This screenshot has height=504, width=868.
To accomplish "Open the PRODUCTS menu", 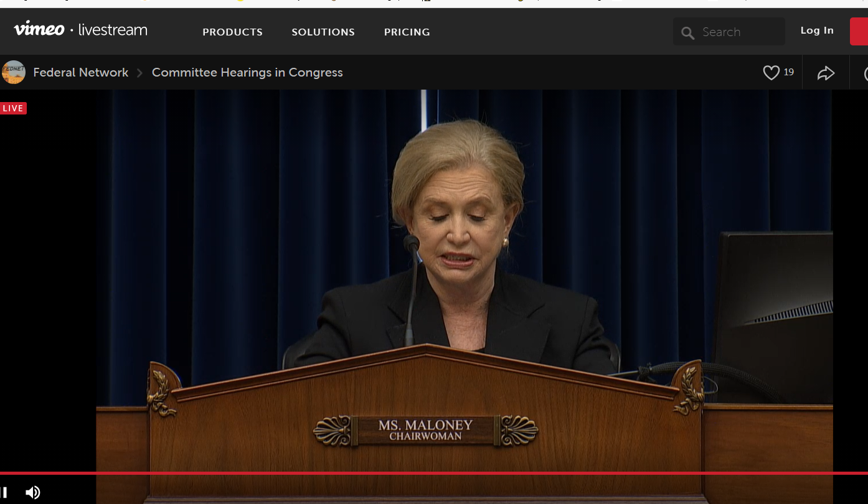I will (x=232, y=32).
